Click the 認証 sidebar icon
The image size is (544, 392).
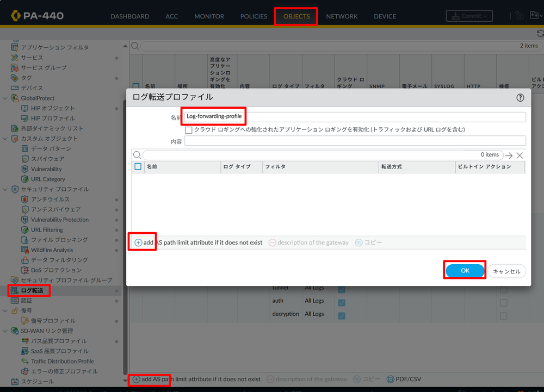coord(15,301)
